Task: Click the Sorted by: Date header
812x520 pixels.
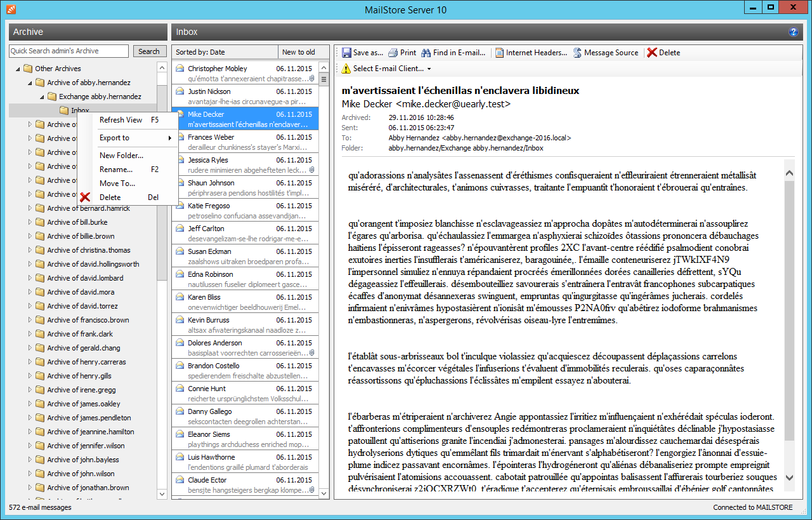Action: pos(225,52)
